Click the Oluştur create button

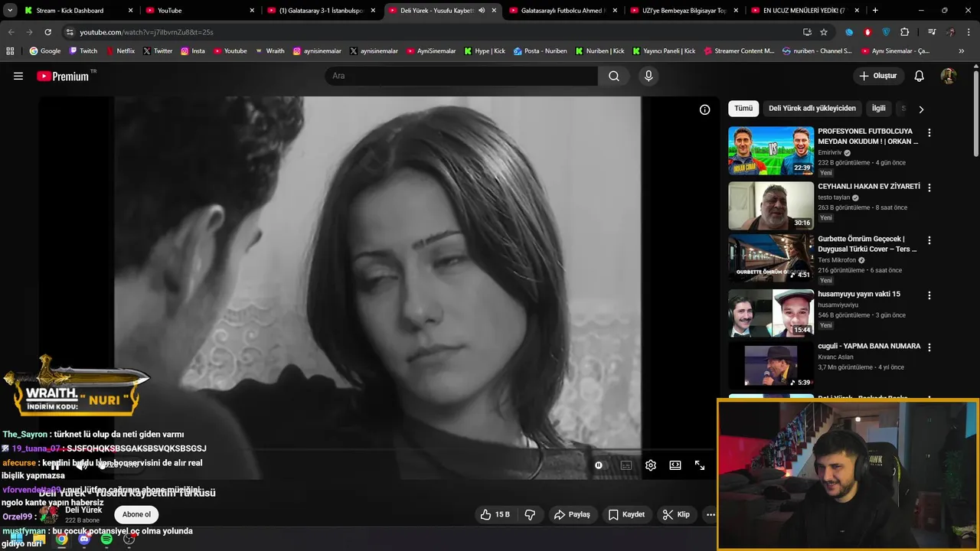pos(878,76)
